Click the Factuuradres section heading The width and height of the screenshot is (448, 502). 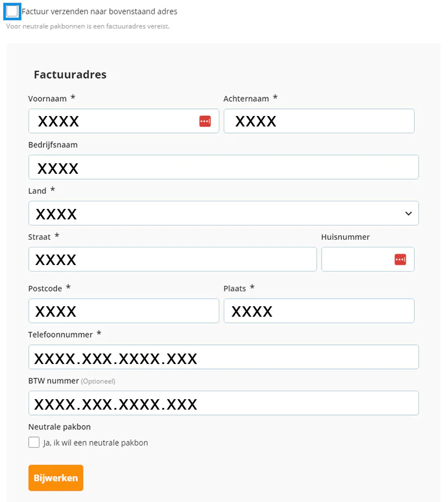click(70, 75)
